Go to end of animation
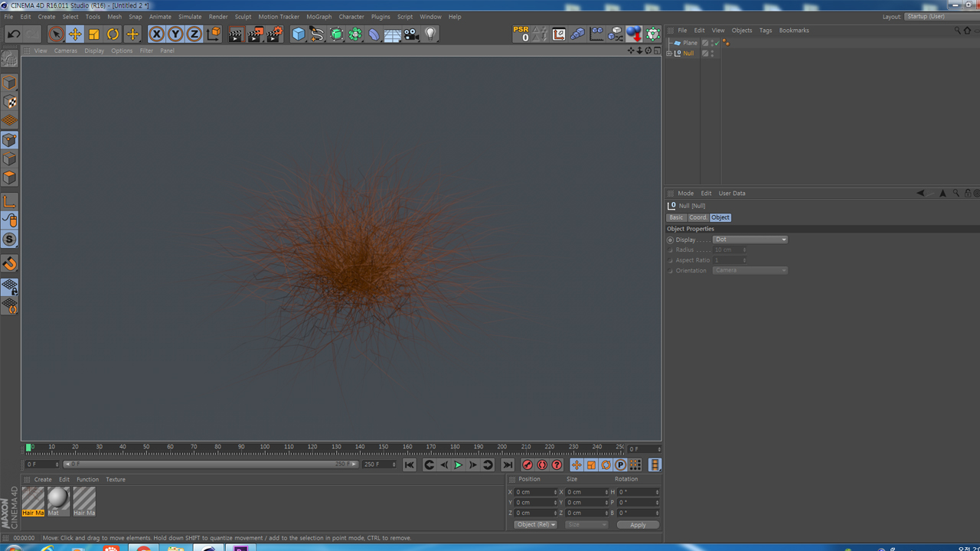Viewport: 980px width, 551px height. coord(508,465)
